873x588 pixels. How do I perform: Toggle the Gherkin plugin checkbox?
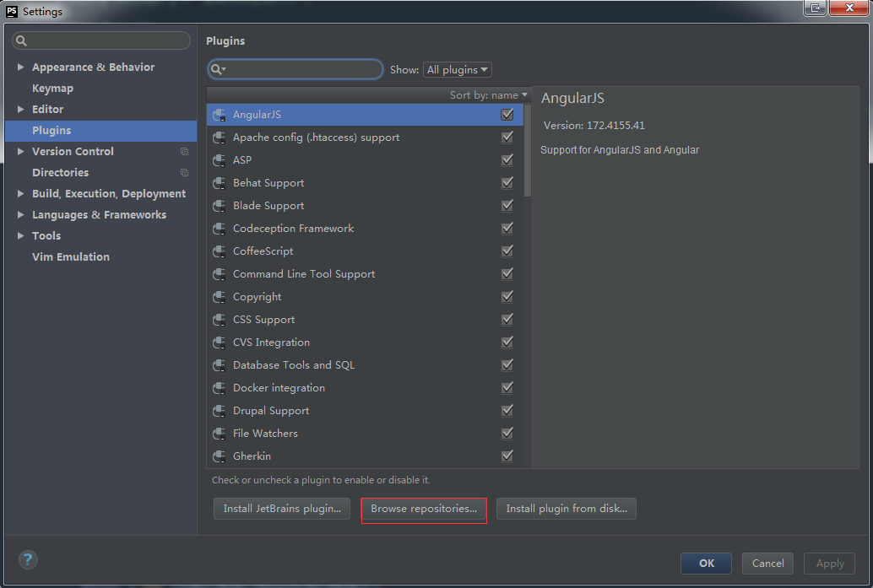click(507, 456)
